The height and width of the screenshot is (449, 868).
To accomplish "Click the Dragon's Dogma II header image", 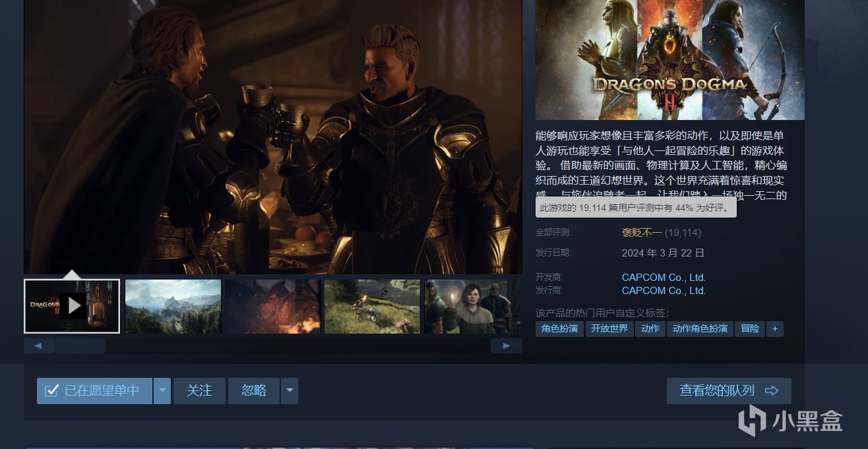I will click(670, 60).
